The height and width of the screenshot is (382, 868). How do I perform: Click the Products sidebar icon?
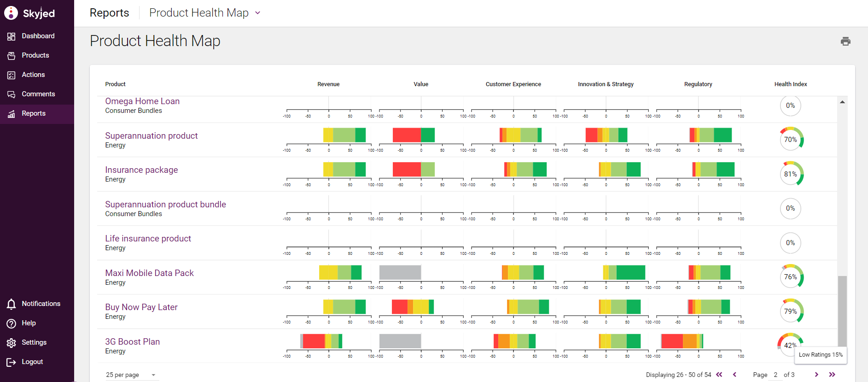click(x=12, y=56)
